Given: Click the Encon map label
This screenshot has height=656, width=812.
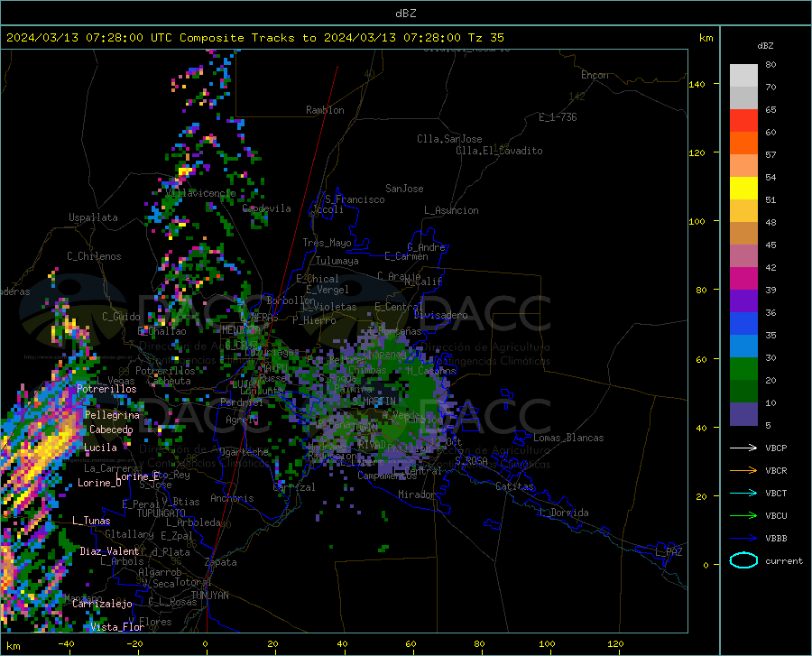Looking at the screenshot, I should [595, 75].
